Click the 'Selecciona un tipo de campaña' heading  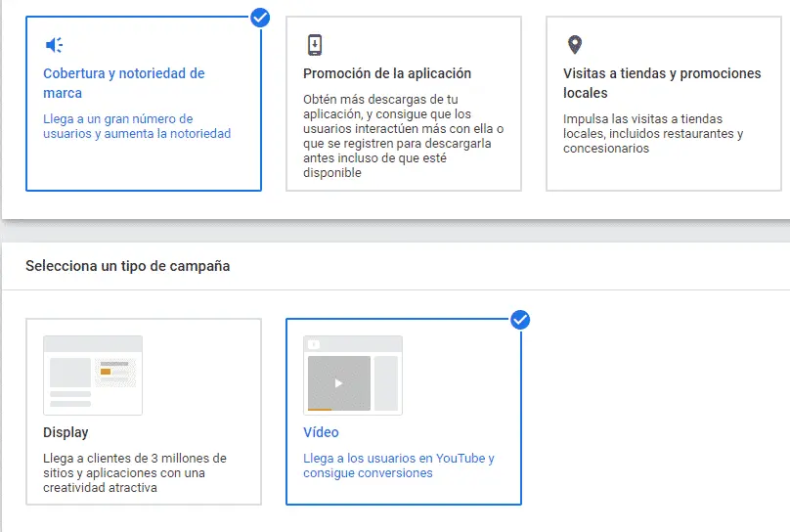(x=128, y=266)
